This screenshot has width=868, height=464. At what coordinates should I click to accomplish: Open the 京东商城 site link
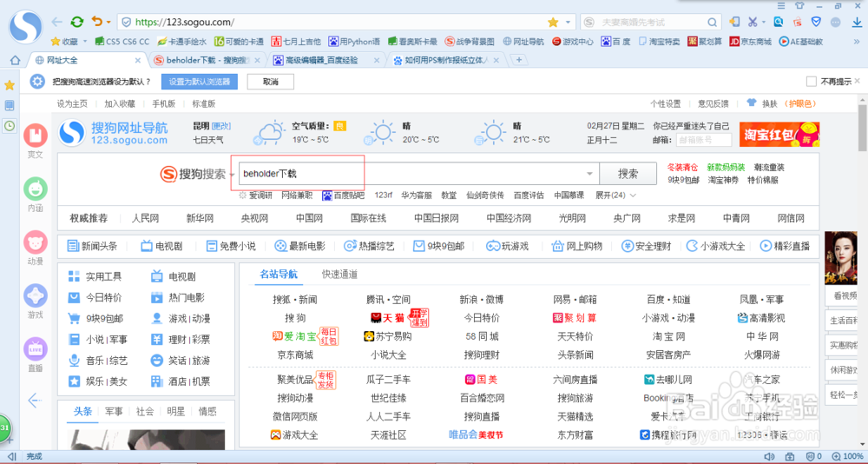pyautogui.click(x=295, y=355)
